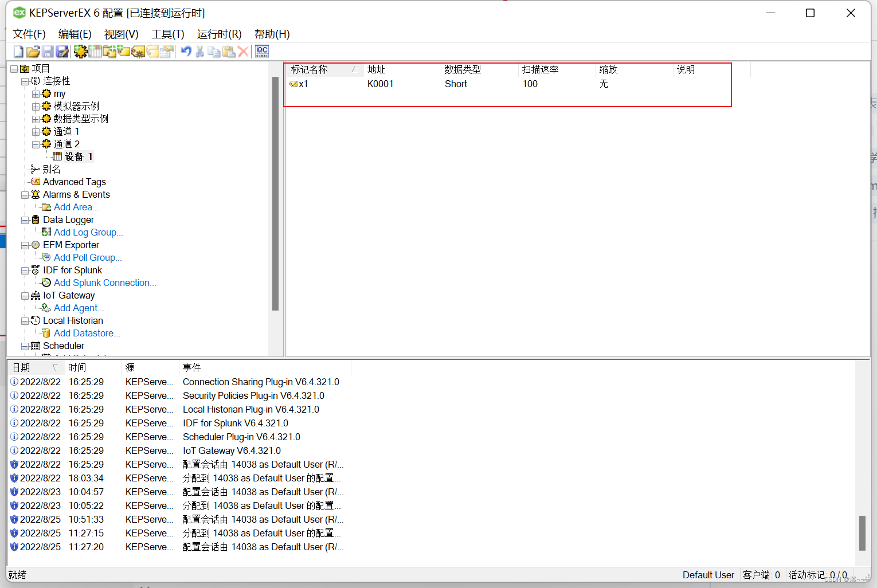
Task: Click the Duplicate Tag toolbar icon
Action: click(152, 52)
